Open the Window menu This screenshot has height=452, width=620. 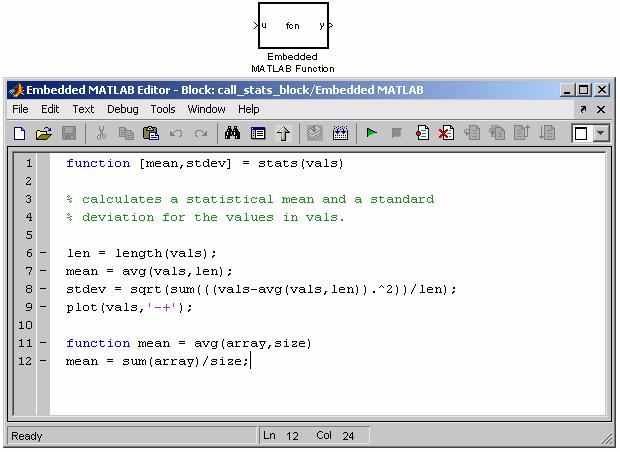(206, 109)
